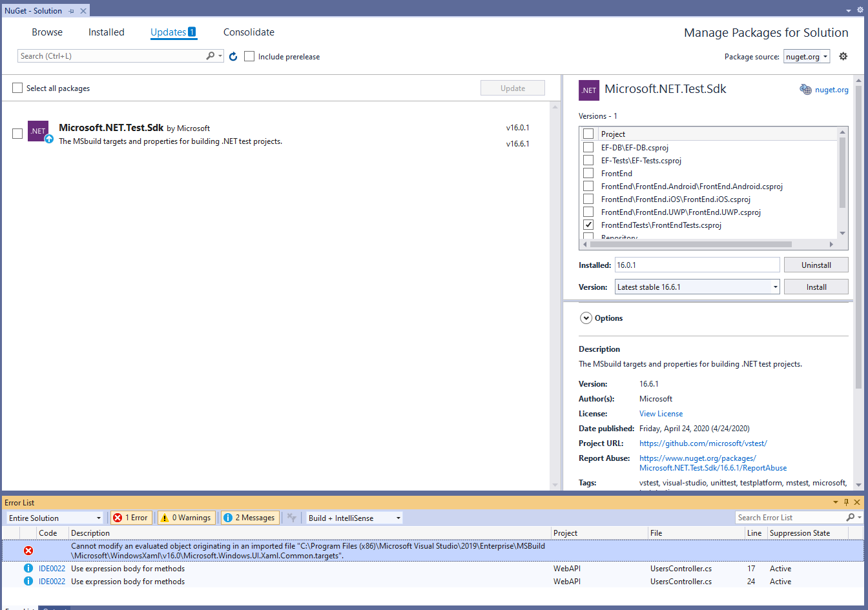Uncheck FrontEndTests.csproj project checkbox
The image size is (868, 610).
pos(588,225)
